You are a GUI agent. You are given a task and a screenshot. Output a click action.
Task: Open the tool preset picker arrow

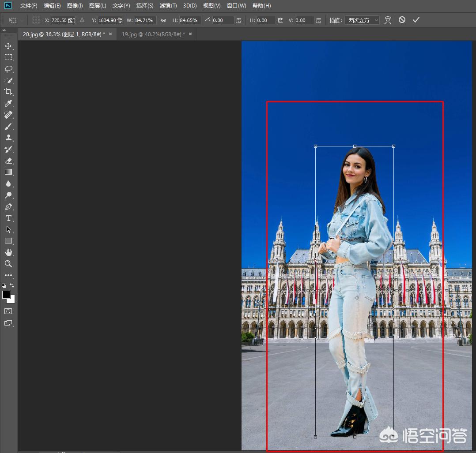coord(21,20)
